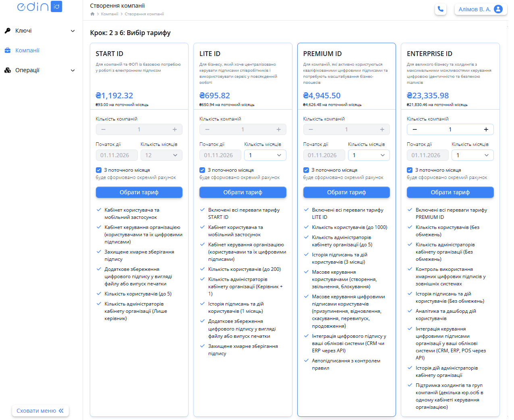Toggle 'З поточного місяця' checkbox in LITE ID
Screen dimensions: 514x420
202,170
